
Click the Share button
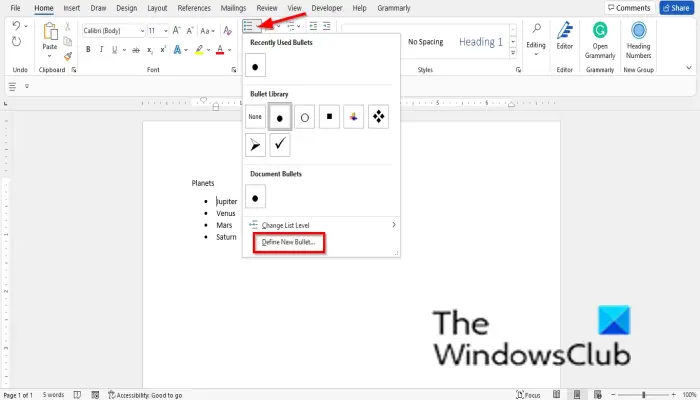[x=677, y=8]
